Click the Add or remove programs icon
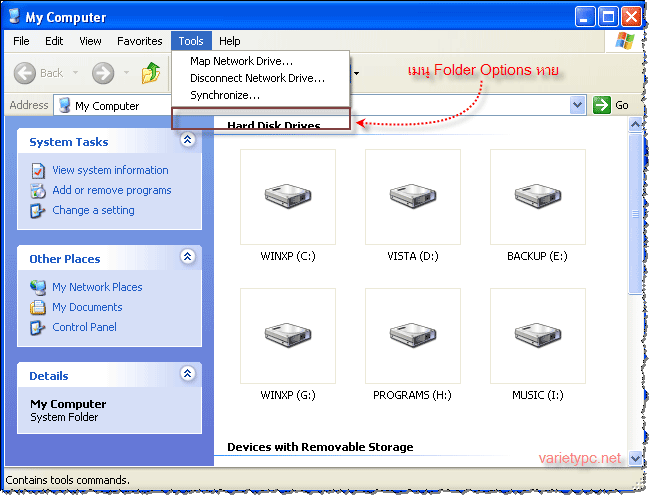The image size is (649, 495). click(x=38, y=190)
